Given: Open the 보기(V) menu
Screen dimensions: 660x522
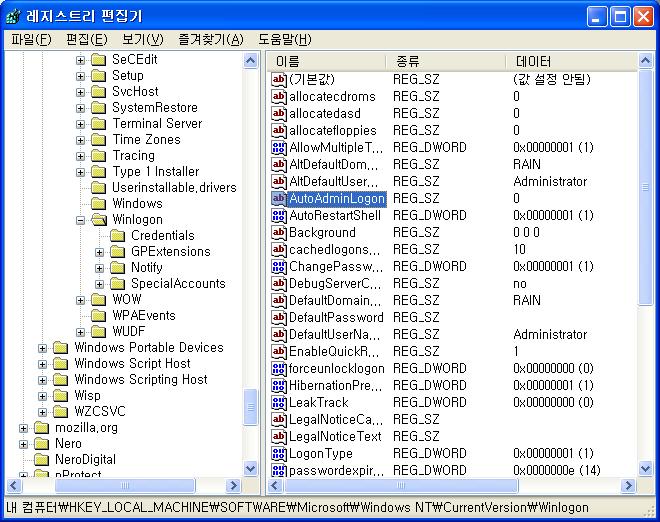Looking at the screenshot, I should point(142,40).
